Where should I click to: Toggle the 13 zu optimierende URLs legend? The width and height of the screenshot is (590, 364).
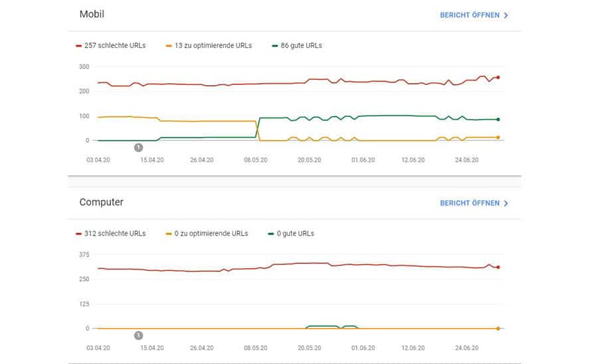point(209,45)
